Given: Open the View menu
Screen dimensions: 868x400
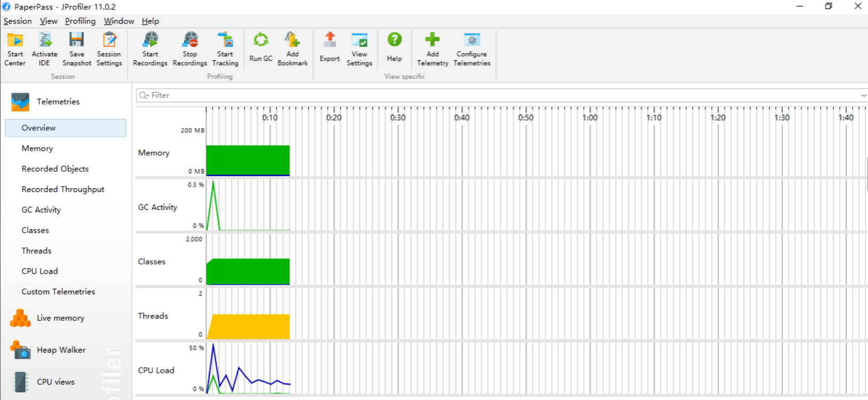Looking at the screenshot, I should click(49, 21).
